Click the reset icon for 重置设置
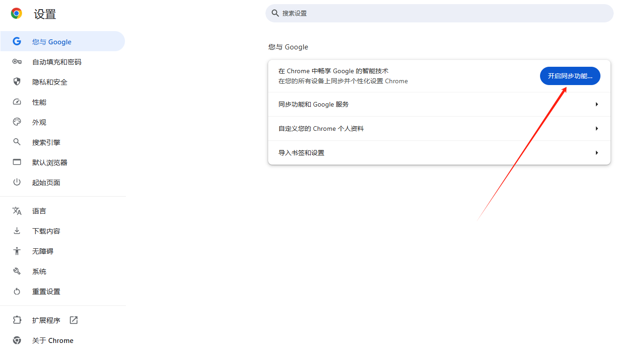Screen dimensions: 643x364 click(x=17, y=291)
